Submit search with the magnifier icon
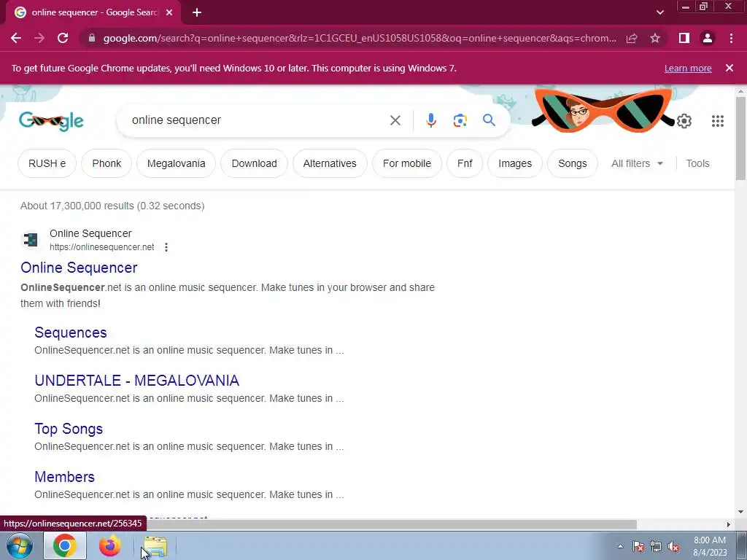This screenshot has width=747, height=560. [x=489, y=120]
